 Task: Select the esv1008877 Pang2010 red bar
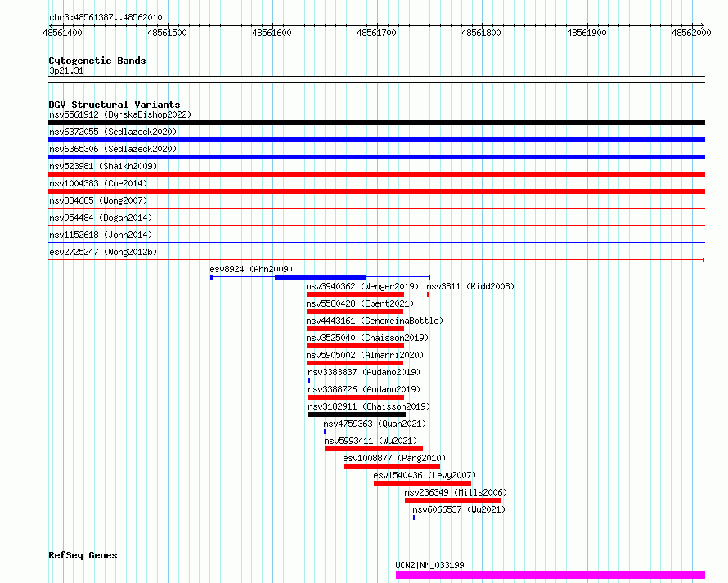click(391, 466)
